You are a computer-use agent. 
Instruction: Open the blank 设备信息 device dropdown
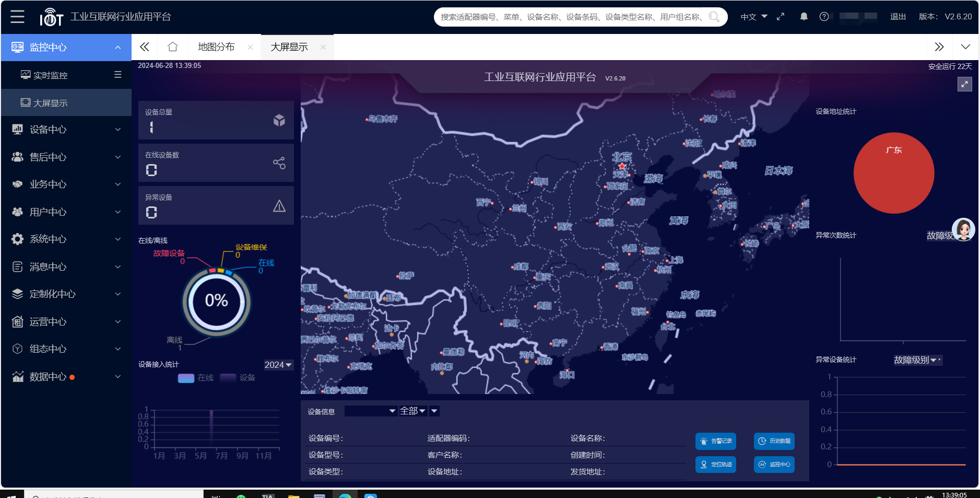point(370,411)
